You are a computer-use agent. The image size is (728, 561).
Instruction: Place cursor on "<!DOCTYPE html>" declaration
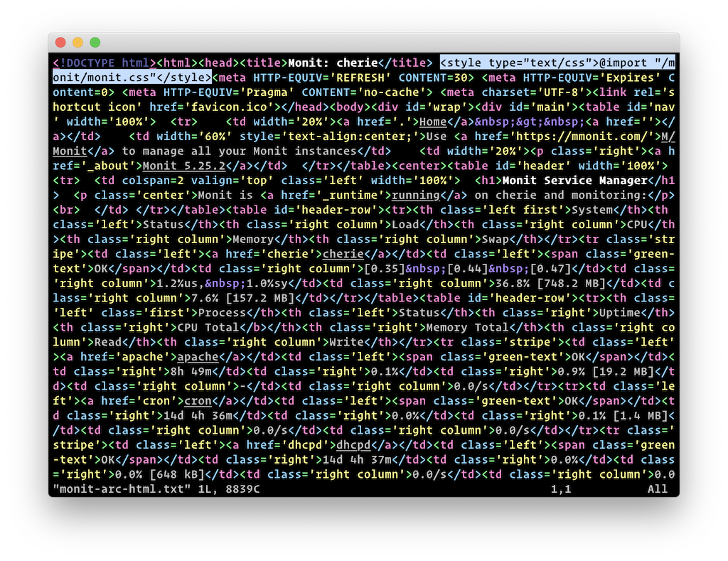tap(105, 63)
